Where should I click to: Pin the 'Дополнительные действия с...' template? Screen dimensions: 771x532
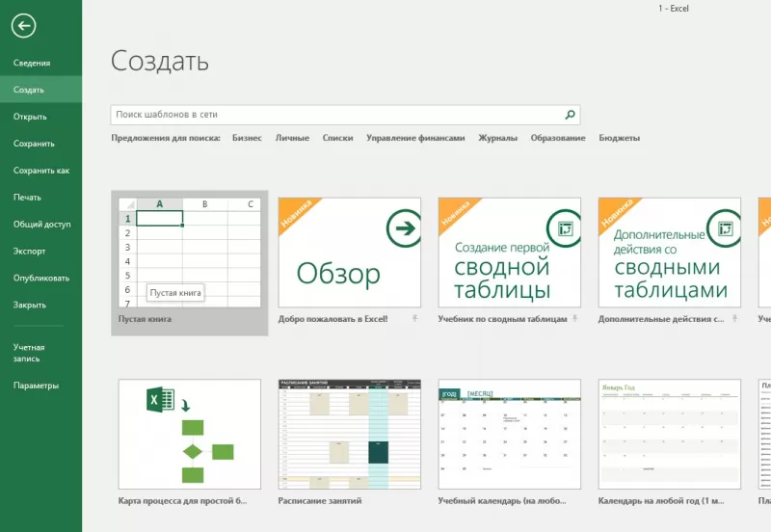point(734,319)
